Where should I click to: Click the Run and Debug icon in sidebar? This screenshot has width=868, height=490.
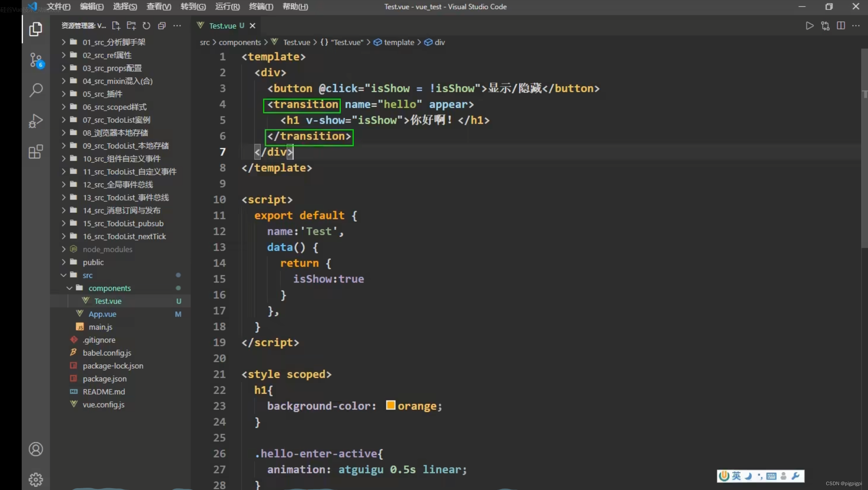(36, 122)
